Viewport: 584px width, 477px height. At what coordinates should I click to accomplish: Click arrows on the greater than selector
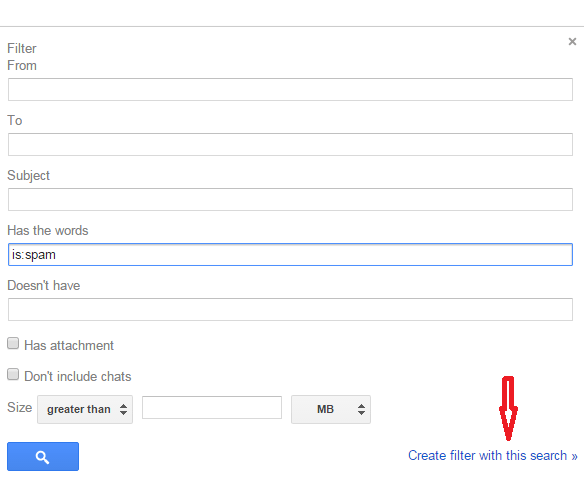click(x=123, y=409)
